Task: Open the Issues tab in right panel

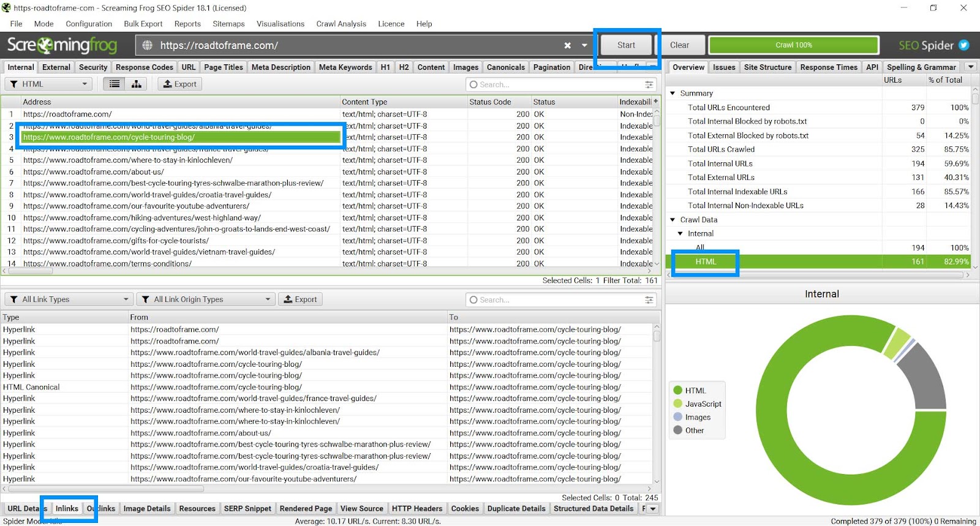Action: pyautogui.click(x=724, y=67)
